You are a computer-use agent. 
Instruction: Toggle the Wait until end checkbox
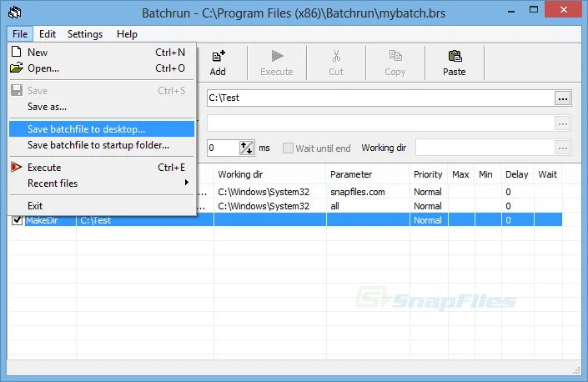tap(288, 148)
